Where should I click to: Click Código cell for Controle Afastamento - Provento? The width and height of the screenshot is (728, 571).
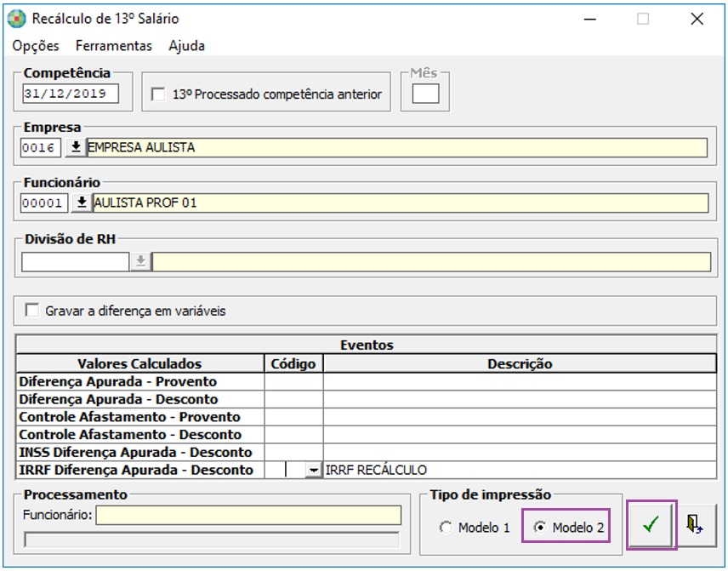[x=294, y=417]
